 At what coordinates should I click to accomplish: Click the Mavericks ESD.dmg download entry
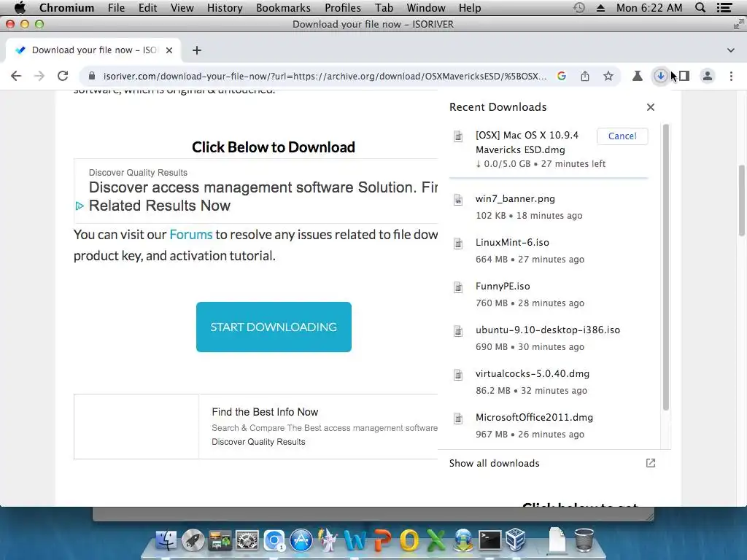[549, 149]
